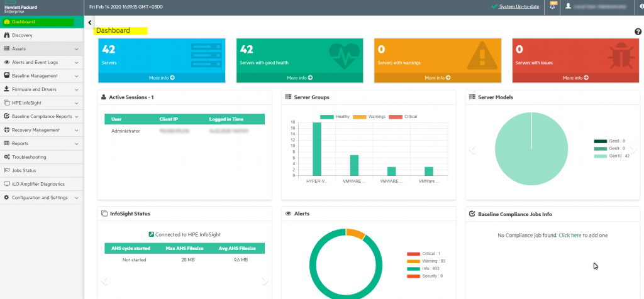Click the Dashboard speedometer icon in sidebar
This screenshot has width=644, height=299.
(6, 22)
